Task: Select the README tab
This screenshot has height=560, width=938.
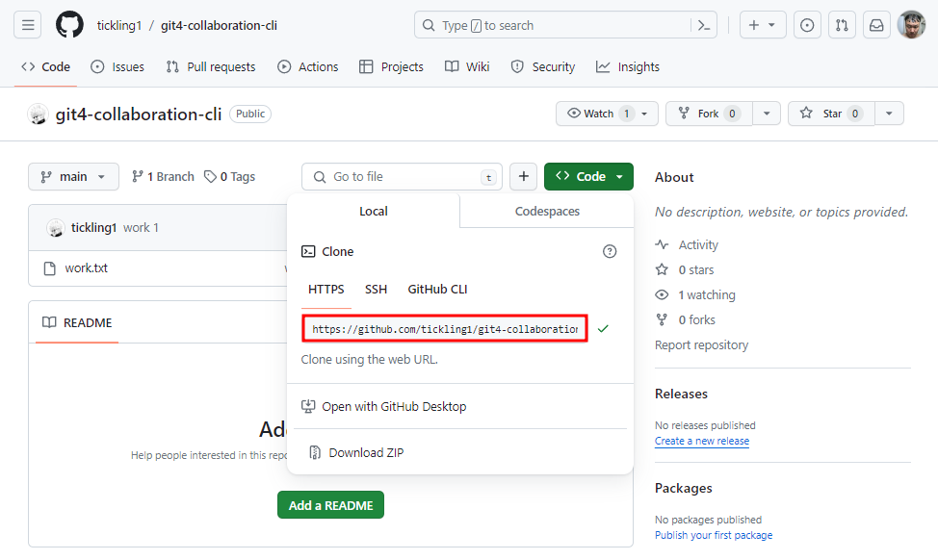Action: (x=77, y=322)
